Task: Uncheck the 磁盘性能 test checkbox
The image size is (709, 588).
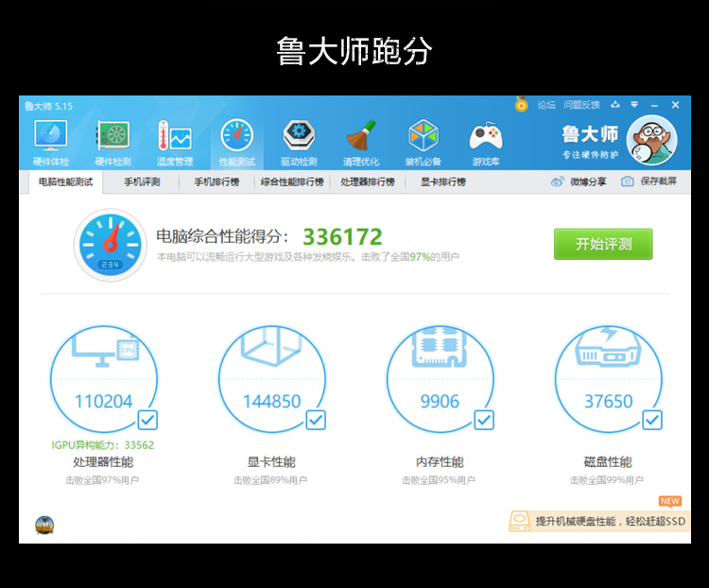Action: [x=652, y=420]
